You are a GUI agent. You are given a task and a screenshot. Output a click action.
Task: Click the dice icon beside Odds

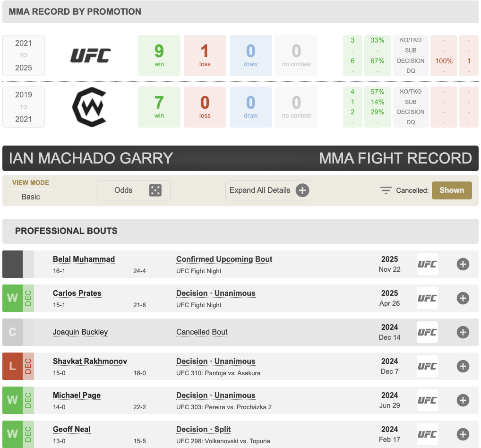(155, 190)
